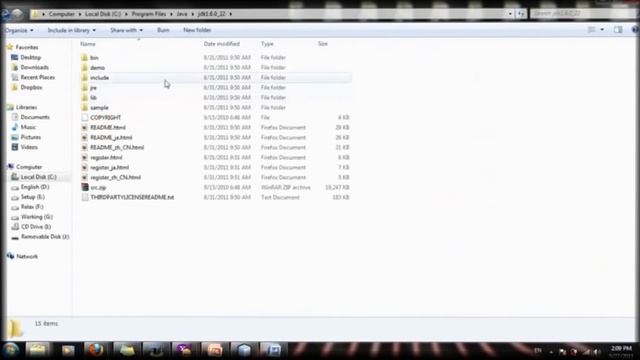Click the Back navigation arrow
Viewport: 640px width, 360px height.
point(5,14)
